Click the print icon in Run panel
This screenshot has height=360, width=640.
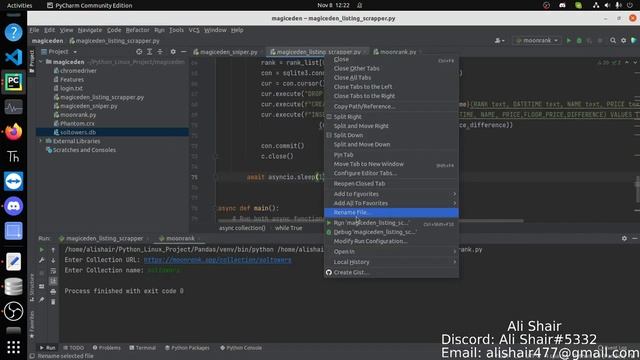[53, 291]
